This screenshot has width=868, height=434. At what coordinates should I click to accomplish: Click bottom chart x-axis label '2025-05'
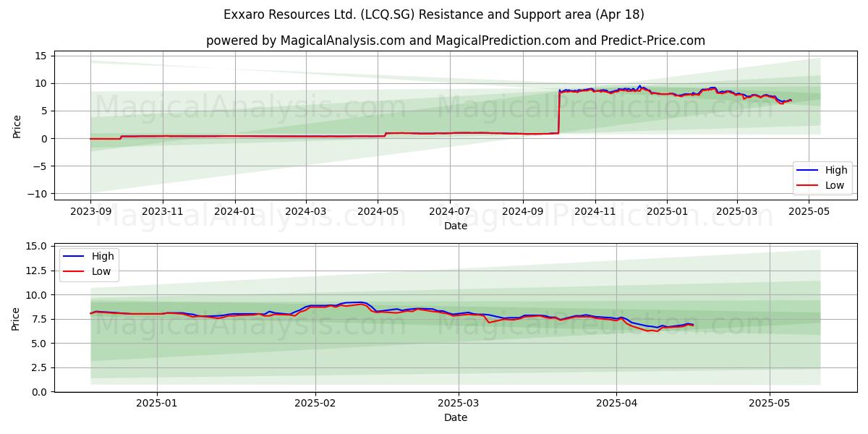pos(770,404)
